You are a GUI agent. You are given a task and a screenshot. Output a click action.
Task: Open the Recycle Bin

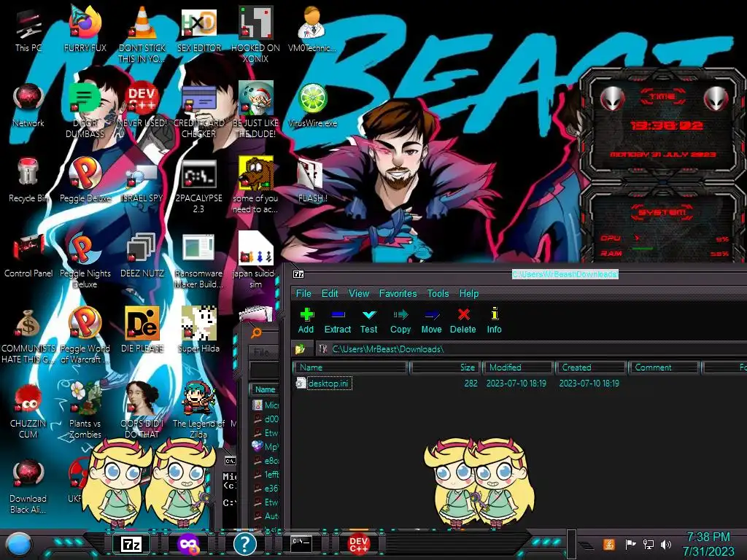tap(28, 180)
